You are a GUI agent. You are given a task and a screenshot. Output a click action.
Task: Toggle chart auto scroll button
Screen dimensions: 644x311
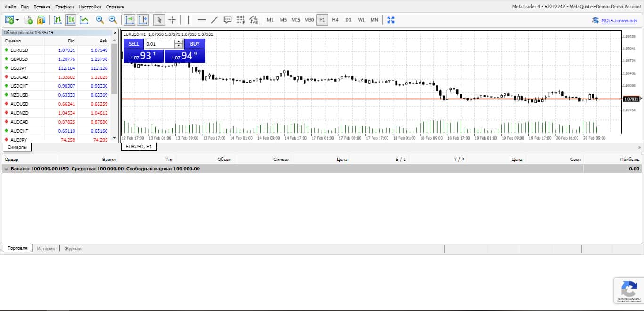pos(129,20)
